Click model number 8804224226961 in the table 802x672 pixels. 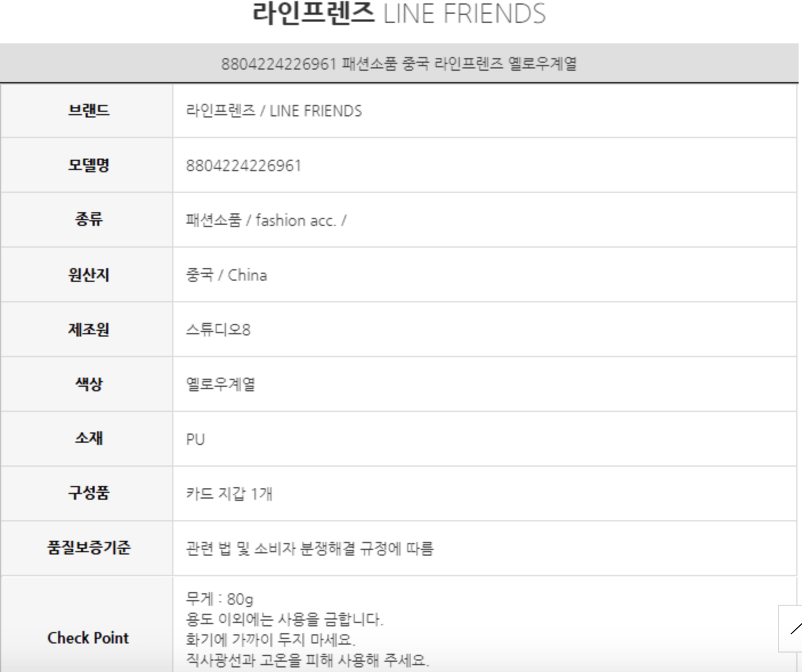click(x=244, y=165)
